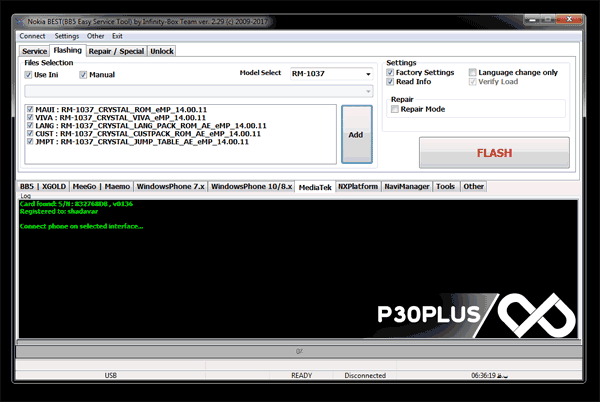
Task: Click the clock time in status bar
Action: coord(489,375)
